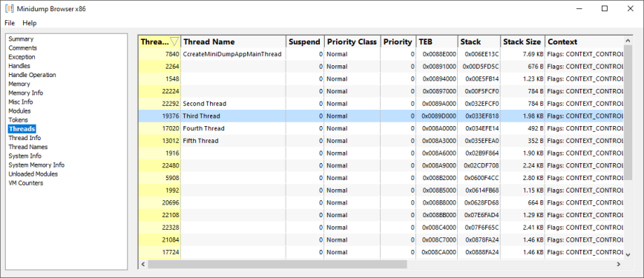The image size is (644, 278).
Task: Open the Tokens section
Action: click(x=19, y=120)
